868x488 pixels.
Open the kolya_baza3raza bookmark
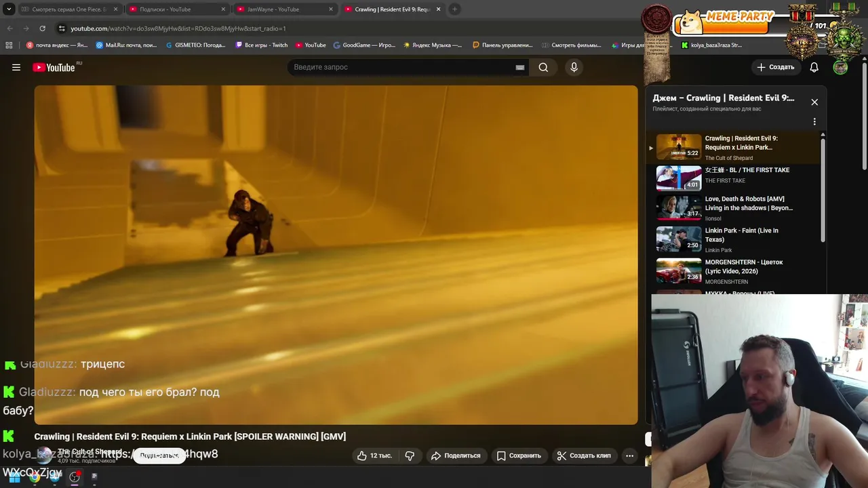tap(711, 45)
